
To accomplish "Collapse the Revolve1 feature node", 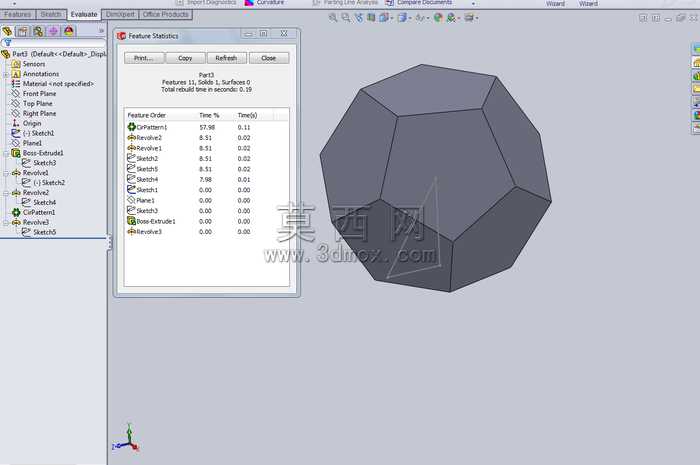I will click(x=6, y=173).
